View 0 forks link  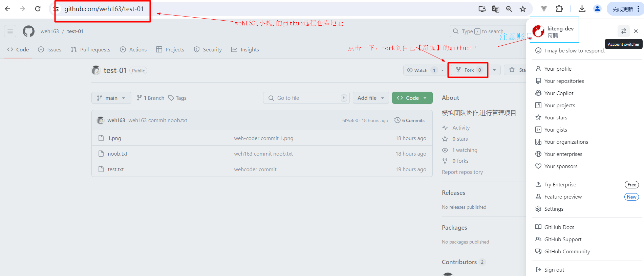coord(455,161)
